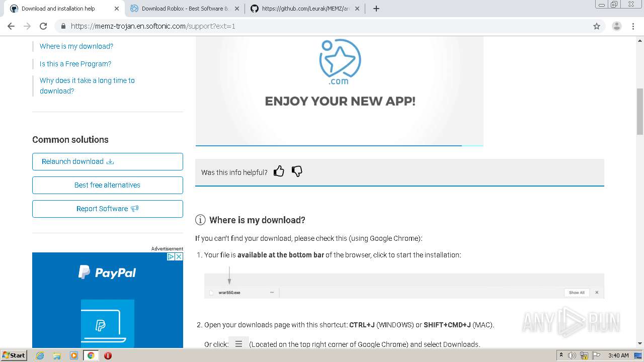Click the 'Enjoy your new app' video banner
The height and width of the screenshot is (362, 644).
point(340,90)
